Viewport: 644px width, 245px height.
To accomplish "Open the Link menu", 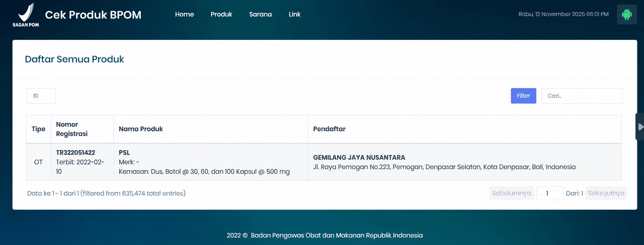I will 295,14.
